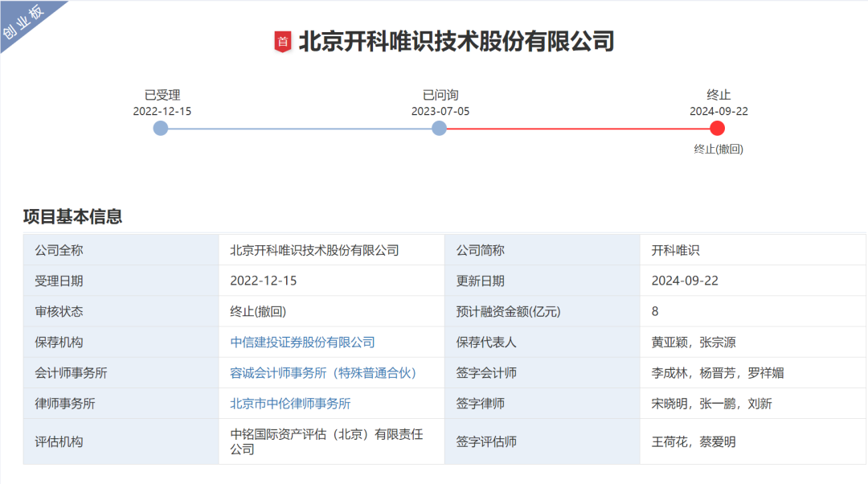Click the 开科唯识 company short name cell

click(x=675, y=251)
